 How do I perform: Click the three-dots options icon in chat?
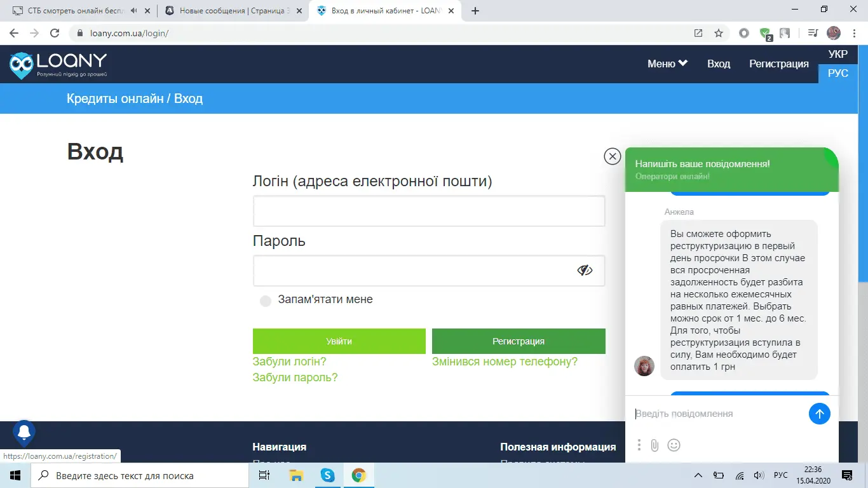639,445
